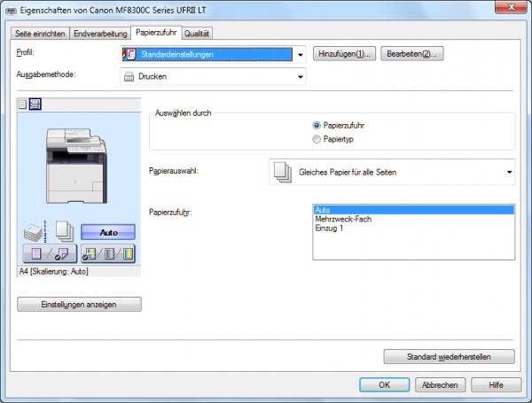Open the Papierauswahl dropdown list
532x403 pixels.
tap(509, 171)
